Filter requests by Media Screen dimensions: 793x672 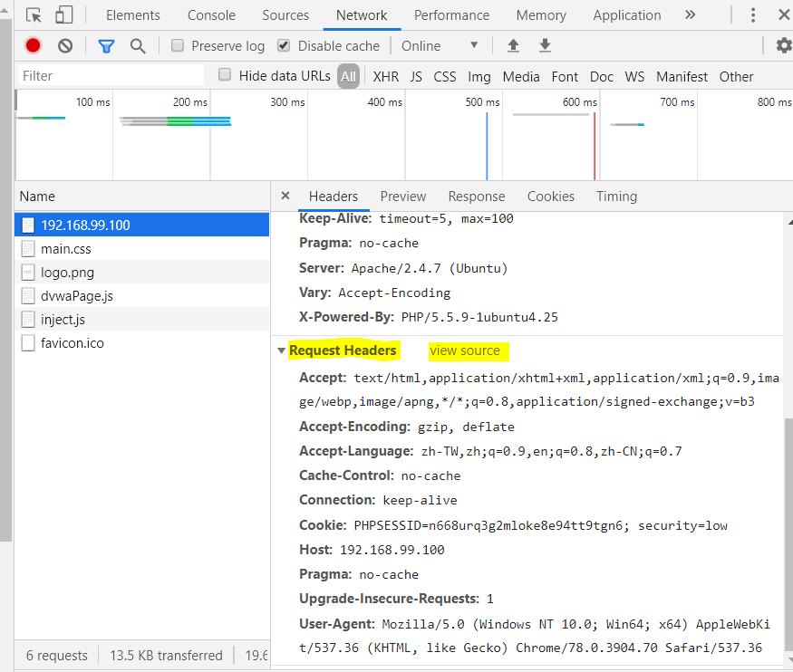tap(521, 77)
